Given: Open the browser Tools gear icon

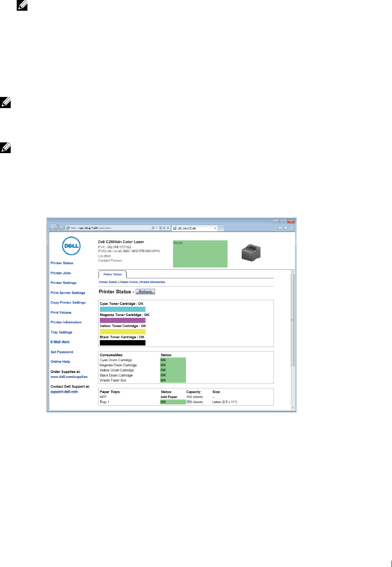Looking at the screenshot, I should (x=291, y=228).
